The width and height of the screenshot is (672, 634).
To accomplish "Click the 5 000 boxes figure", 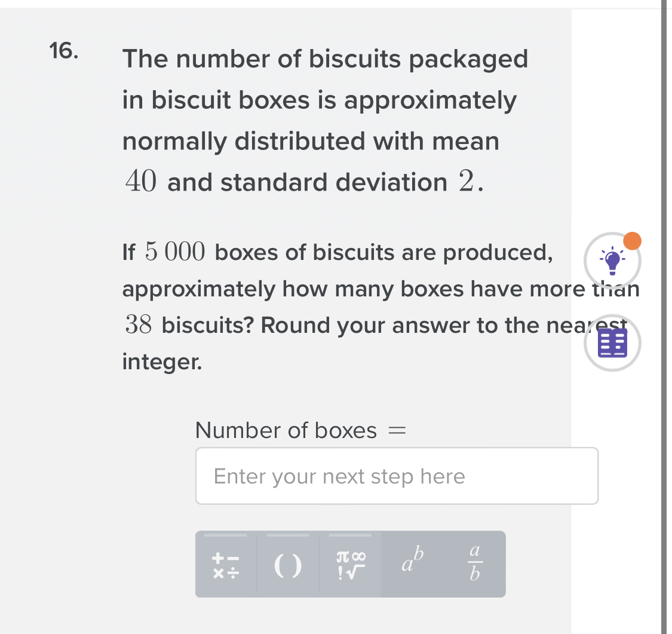I will (x=176, y=253).
